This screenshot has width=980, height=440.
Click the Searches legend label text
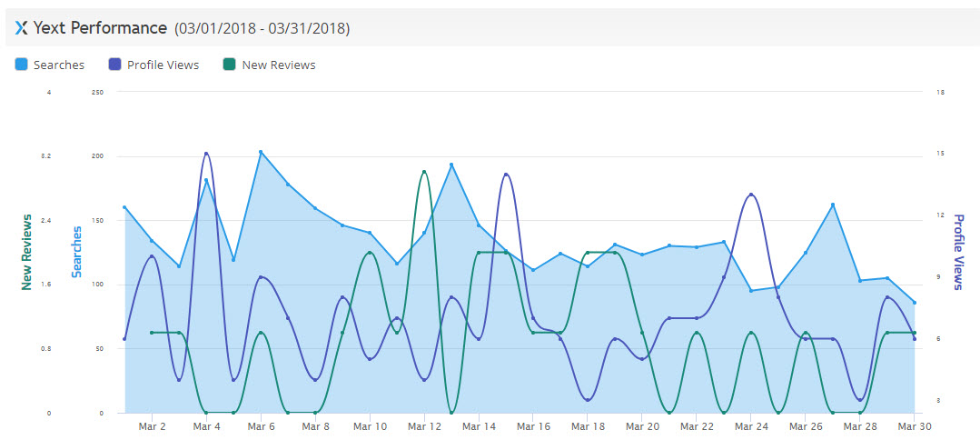pos(59,65)
